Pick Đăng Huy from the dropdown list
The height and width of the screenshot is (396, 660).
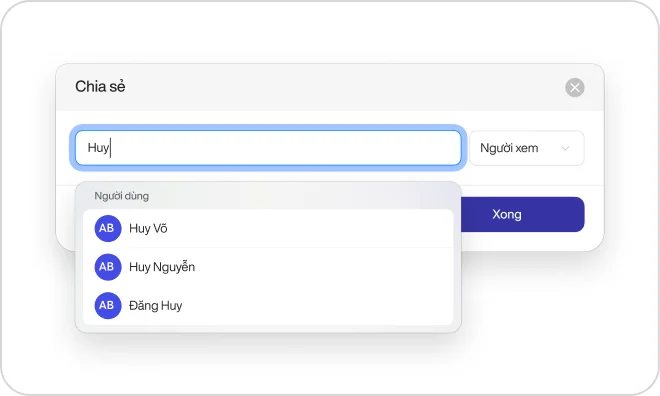268,306
